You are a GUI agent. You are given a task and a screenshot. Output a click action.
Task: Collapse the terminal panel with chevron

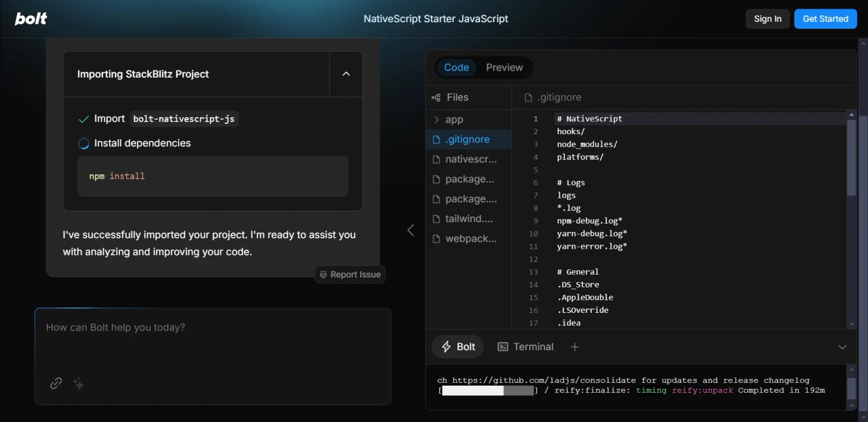point(843,347)
